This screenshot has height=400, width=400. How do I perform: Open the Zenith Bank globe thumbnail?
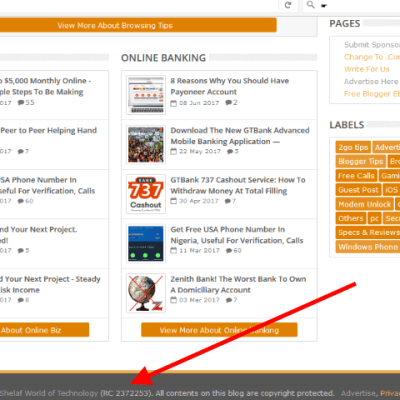click(146, 293)
